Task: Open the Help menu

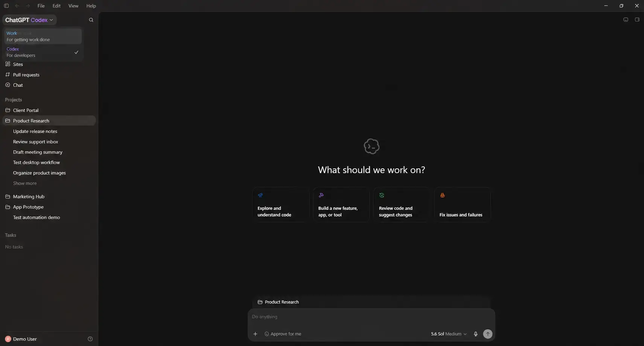Action: (91, 6)
